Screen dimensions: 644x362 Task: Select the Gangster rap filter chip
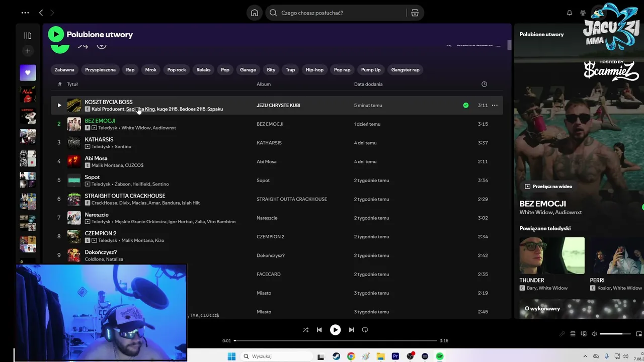(x=406, y=70)
